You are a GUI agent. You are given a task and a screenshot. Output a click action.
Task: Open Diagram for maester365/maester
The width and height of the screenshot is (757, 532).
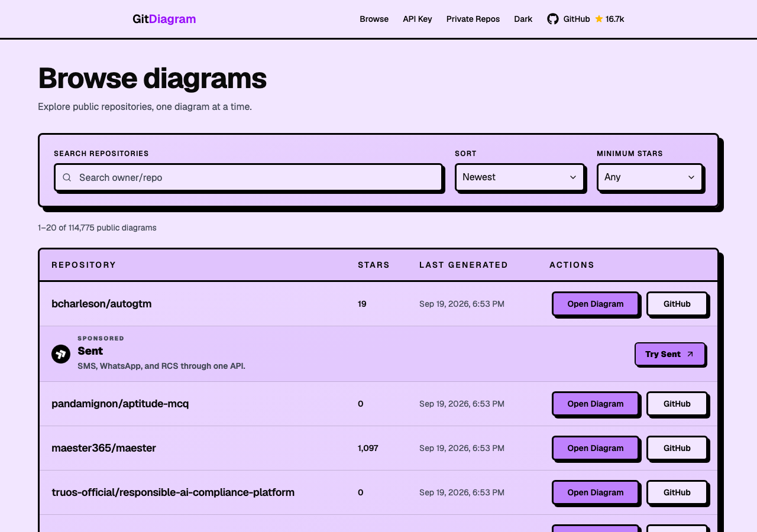tap(596, 448)
